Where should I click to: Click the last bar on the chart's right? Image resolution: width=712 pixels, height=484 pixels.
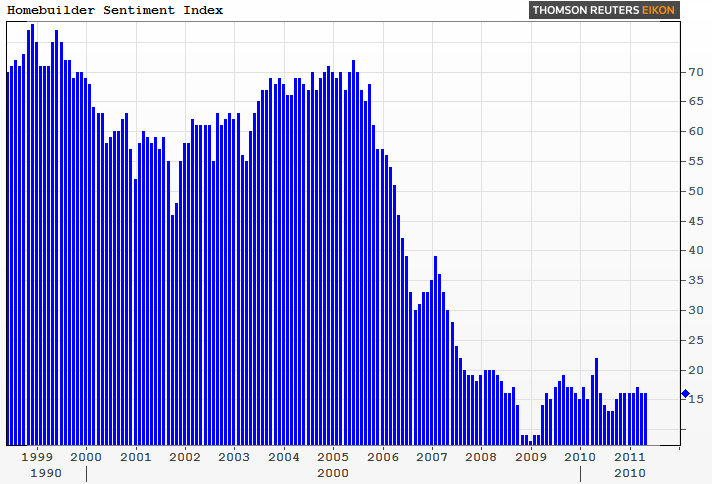(645, 418)
